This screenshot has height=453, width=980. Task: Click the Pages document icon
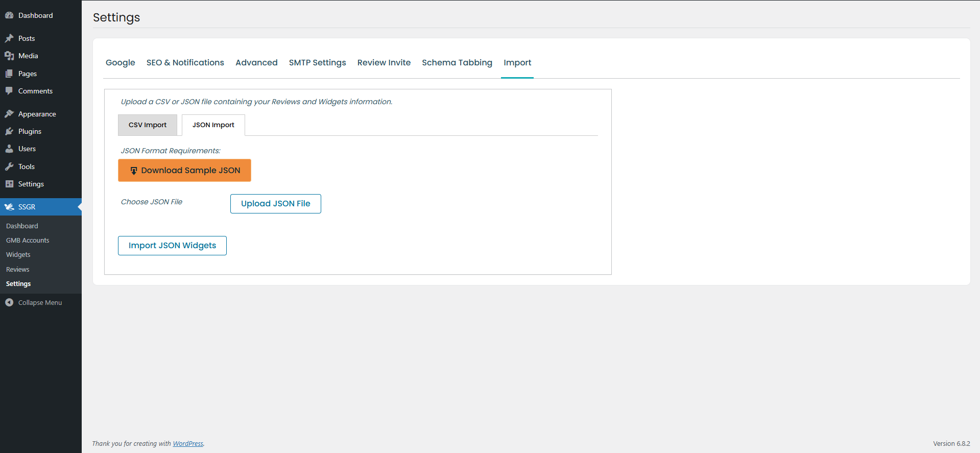tap(9, 74)
